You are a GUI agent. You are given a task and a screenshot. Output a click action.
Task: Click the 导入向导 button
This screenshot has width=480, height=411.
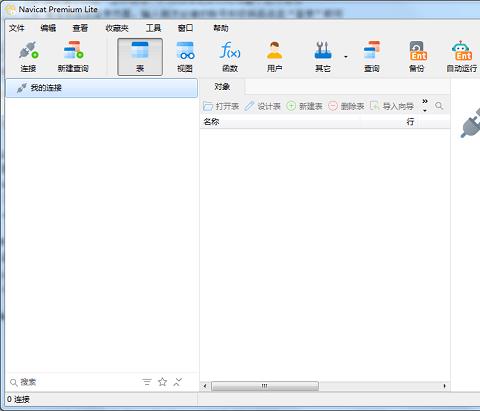tap(392, 106)
